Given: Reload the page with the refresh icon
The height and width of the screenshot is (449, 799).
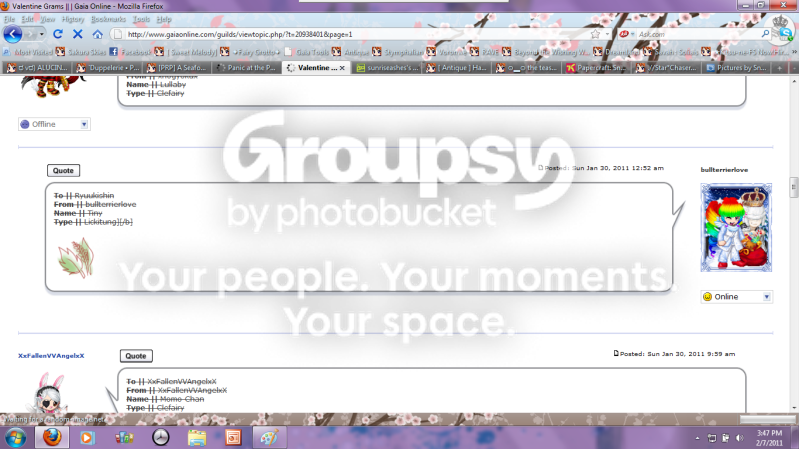Looking at the screenshot, I should (58, 34).
